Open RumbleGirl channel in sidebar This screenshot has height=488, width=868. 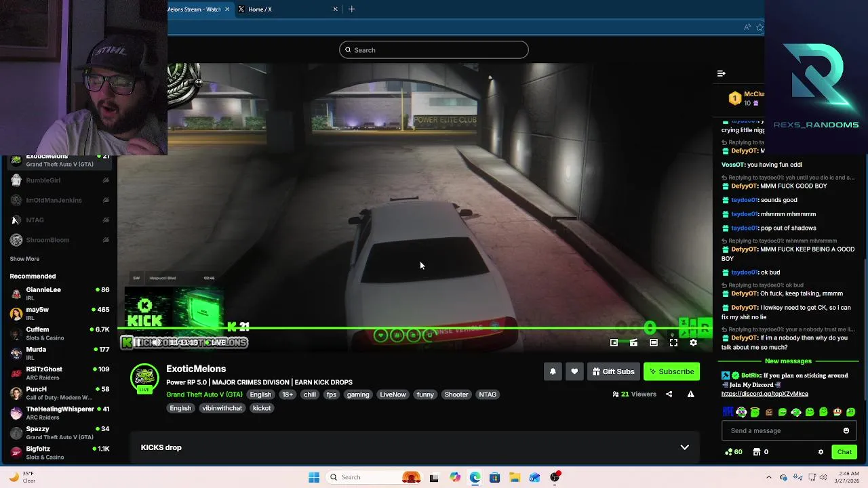coord(59,180)
